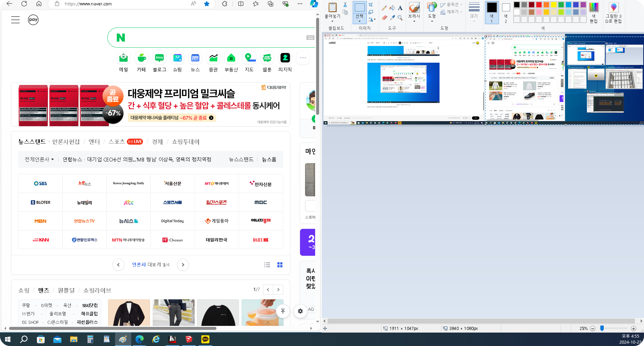Viewport: 644px width, 346px height.
Task: Click the Resize icon in Paint
Action: point(371,12)
